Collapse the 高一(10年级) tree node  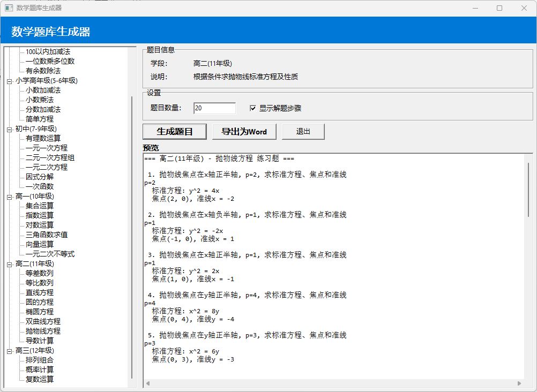click(x=9, y=197)
